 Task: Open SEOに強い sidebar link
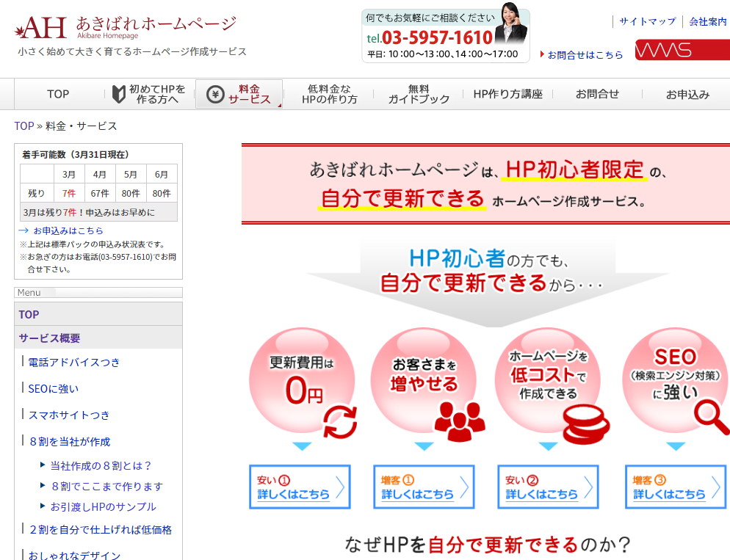click(54, 389)
